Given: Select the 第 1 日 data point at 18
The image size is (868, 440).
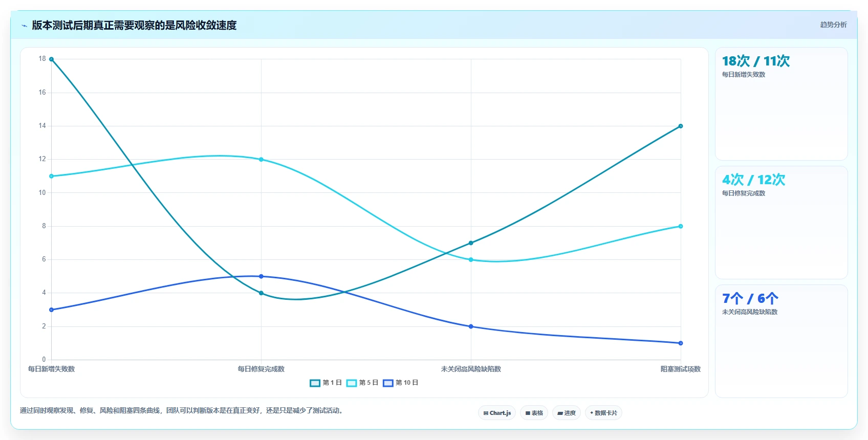Looking at the screenshot, I should [51, 59].
